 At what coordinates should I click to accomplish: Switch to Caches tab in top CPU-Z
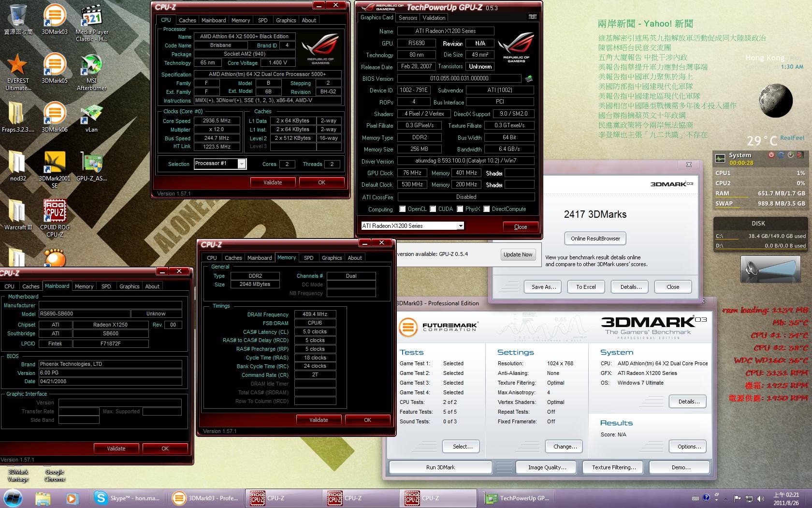[x=187, y=20]
